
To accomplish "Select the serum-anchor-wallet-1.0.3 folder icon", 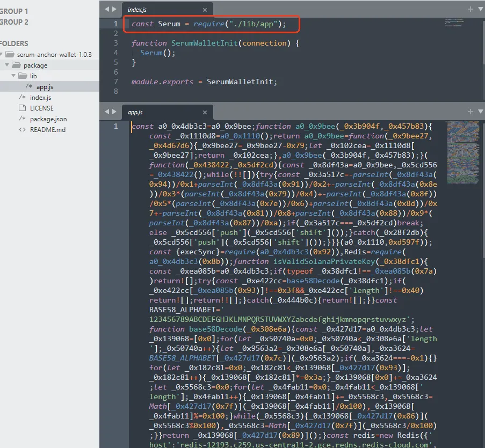I will [x=10, y=54].
